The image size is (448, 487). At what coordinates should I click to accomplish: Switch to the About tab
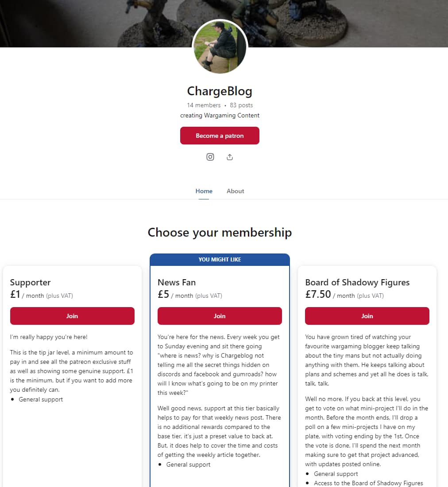235,191
